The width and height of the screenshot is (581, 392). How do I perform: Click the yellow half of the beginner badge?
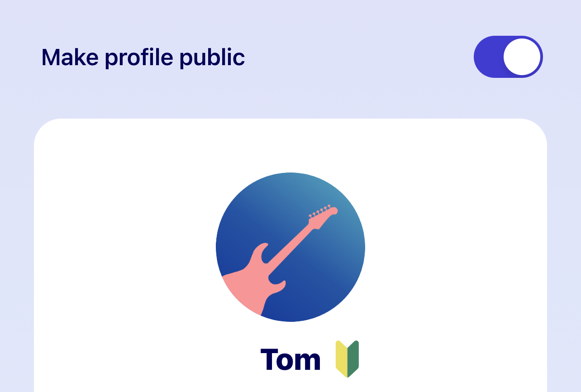click(342, 359)
